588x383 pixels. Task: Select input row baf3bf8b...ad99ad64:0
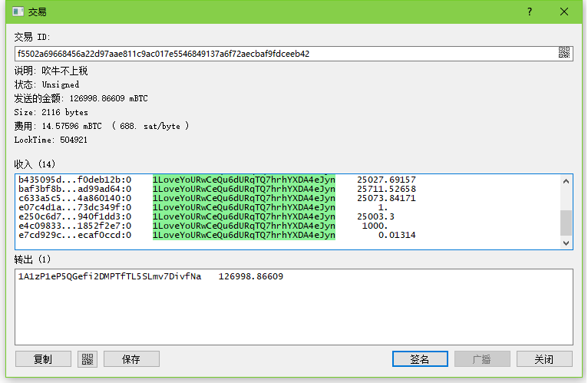[x=74, y=189]
